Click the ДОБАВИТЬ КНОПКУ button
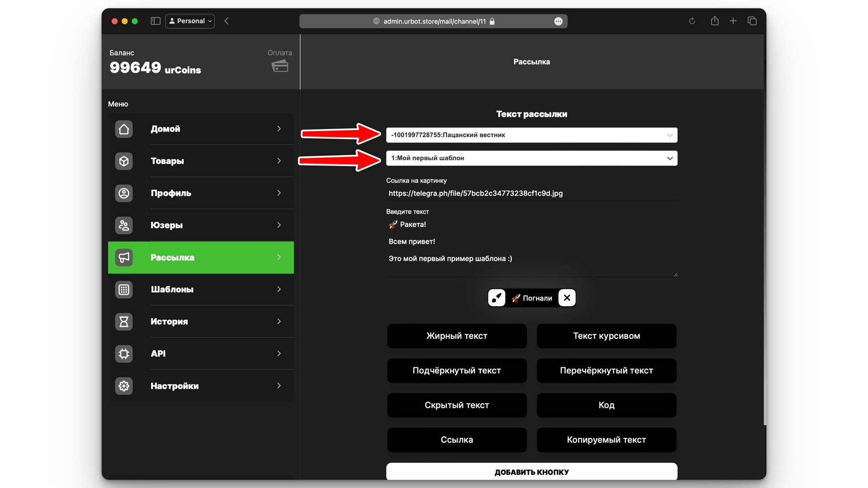Viewport: 868px width, 488px height. tap(531, 471)
